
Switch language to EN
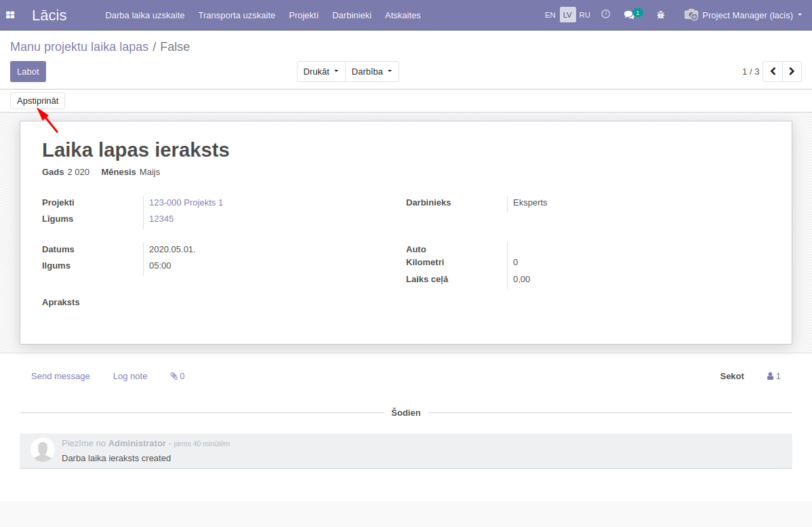[x=550, y=15]
